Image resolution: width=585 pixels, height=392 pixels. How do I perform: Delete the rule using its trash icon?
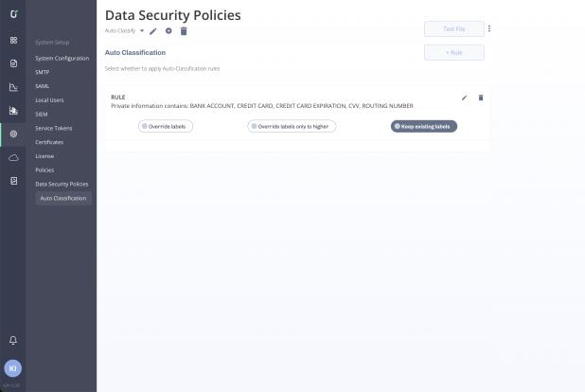point(481,98)
